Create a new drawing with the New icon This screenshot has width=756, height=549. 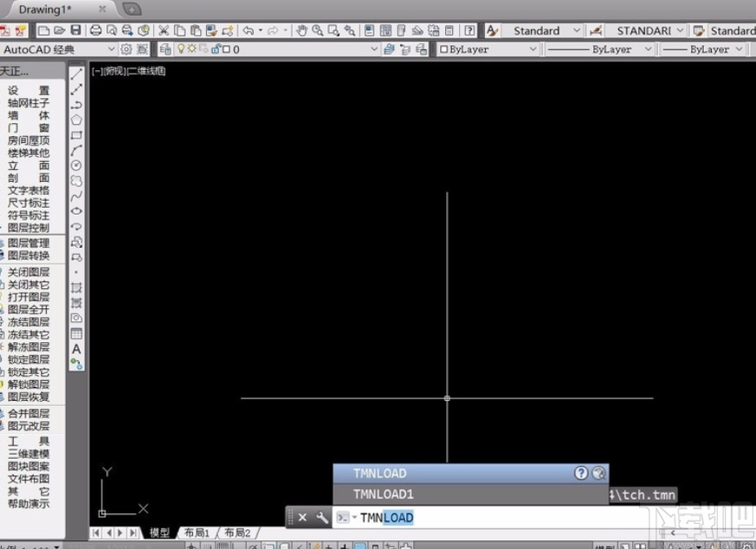[x=43, y=31]
